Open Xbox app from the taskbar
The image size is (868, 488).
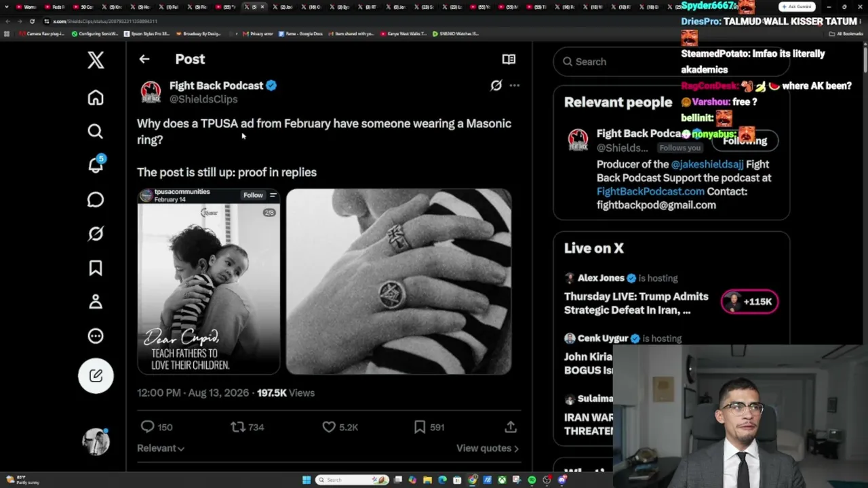pos(502,480)
